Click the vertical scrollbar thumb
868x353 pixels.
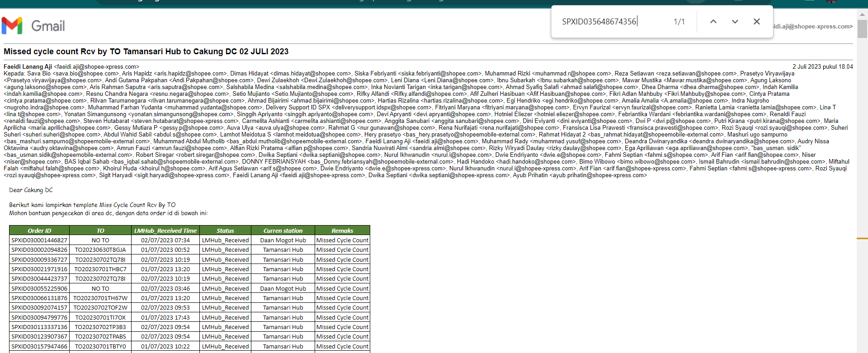pyautogui.click(x=862, y=28)
